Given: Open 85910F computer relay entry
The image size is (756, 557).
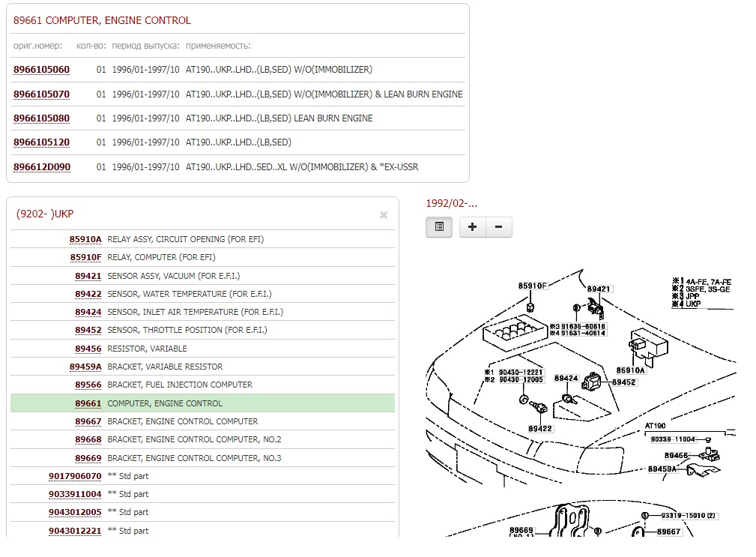Looking at the screenshot, I should click(85, 257).
